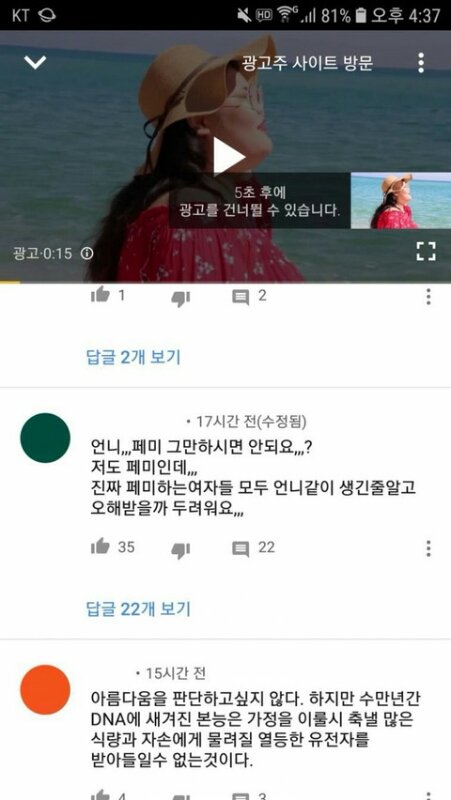Viewport: 451px width, 800px height.
Task: Open the green avatar commenter profile
Action: coord(45,438)
